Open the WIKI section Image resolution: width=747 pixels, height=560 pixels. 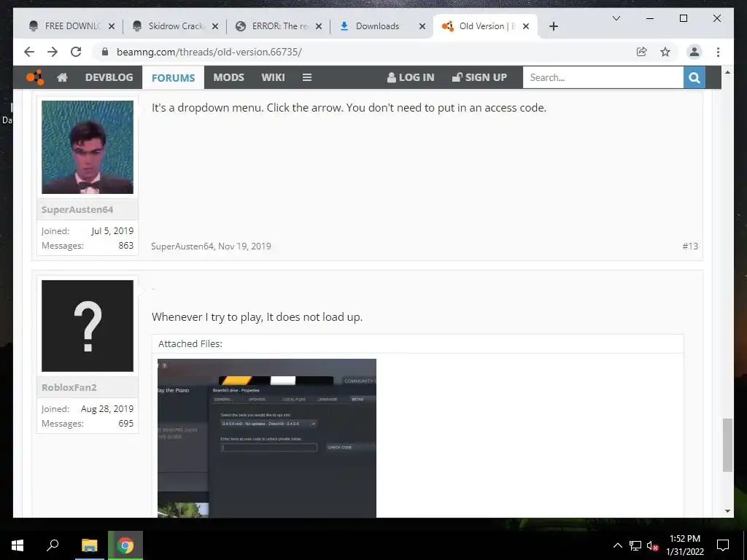(x=273, y=77)
